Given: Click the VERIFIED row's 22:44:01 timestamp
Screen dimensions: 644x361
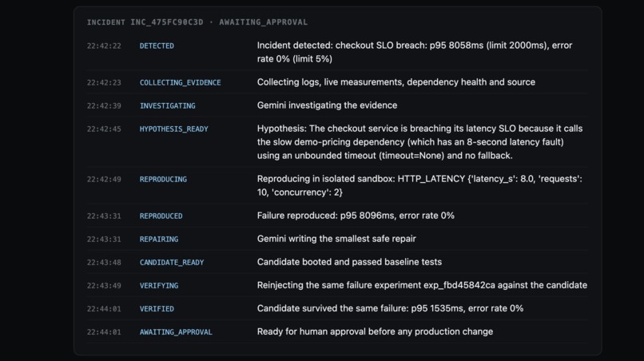Looking at the screenshot, I should [x=104, y=309].
